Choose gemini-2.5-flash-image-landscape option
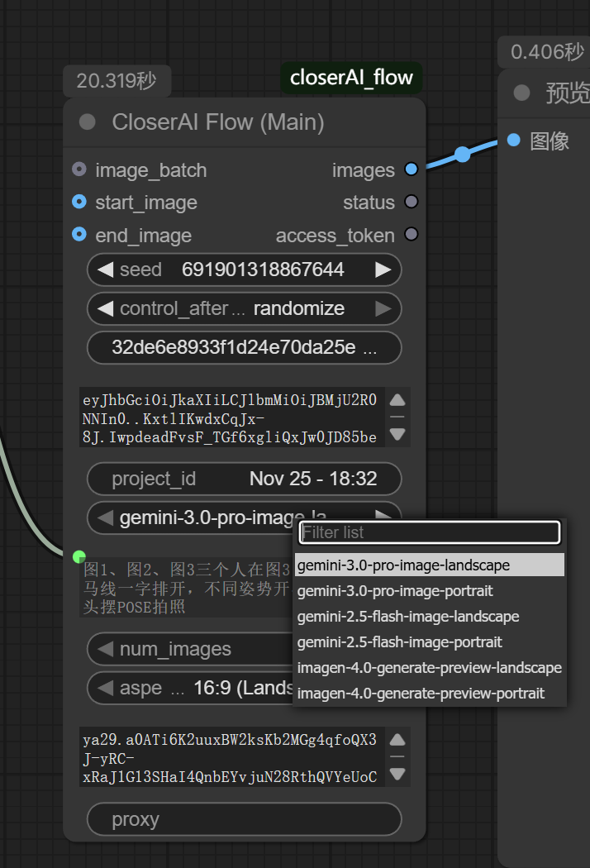Screen dimensions: 590x868 [408, 617]
